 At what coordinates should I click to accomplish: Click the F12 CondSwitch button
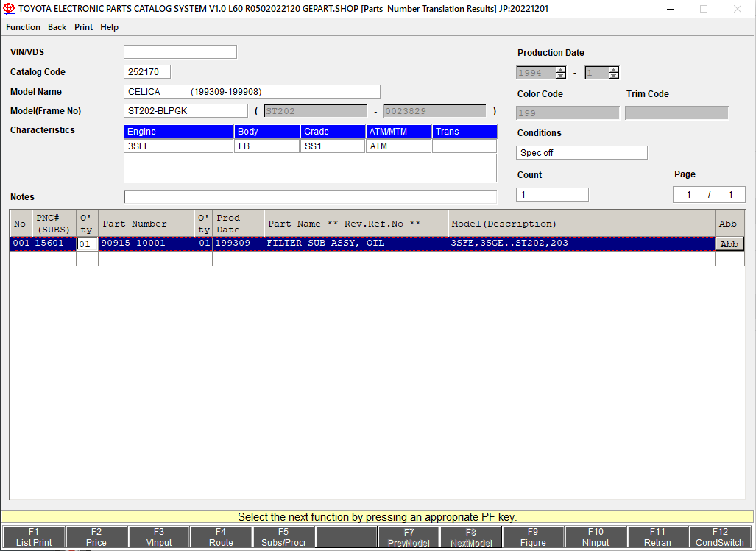click(x=720, y=537)
